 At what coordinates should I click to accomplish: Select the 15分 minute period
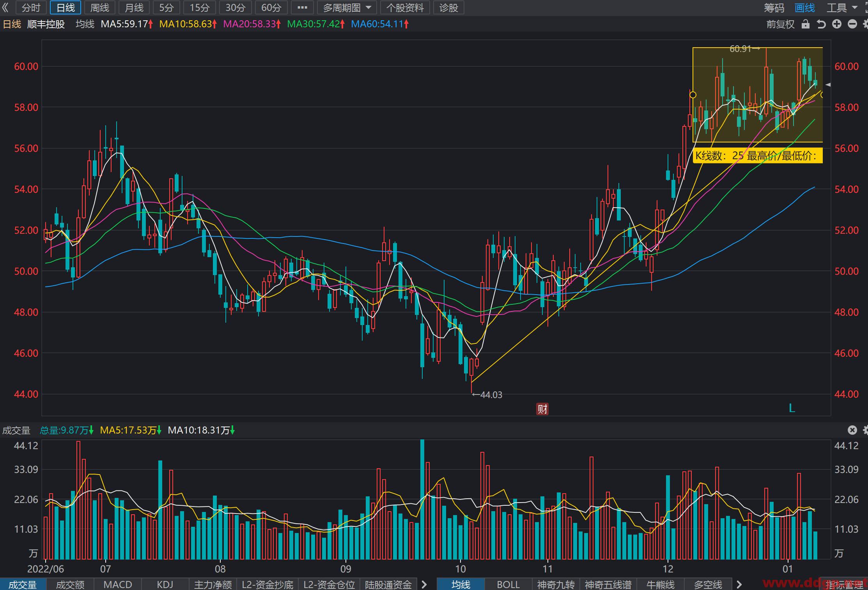pos(200,7)
